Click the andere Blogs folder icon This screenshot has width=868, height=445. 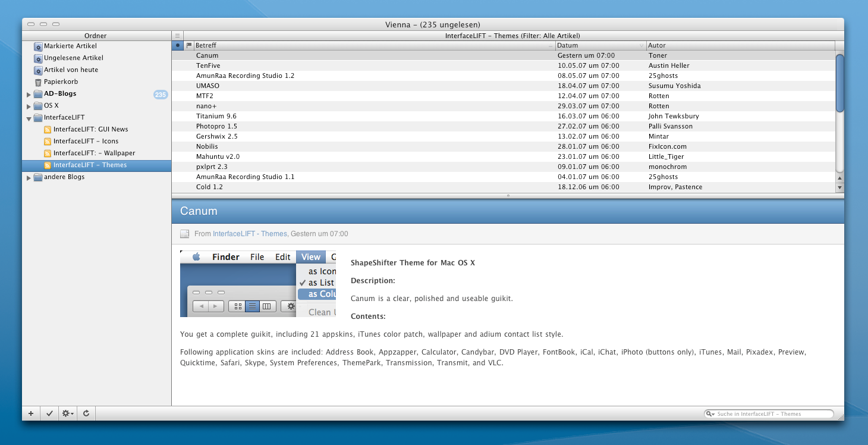(38, 177)
